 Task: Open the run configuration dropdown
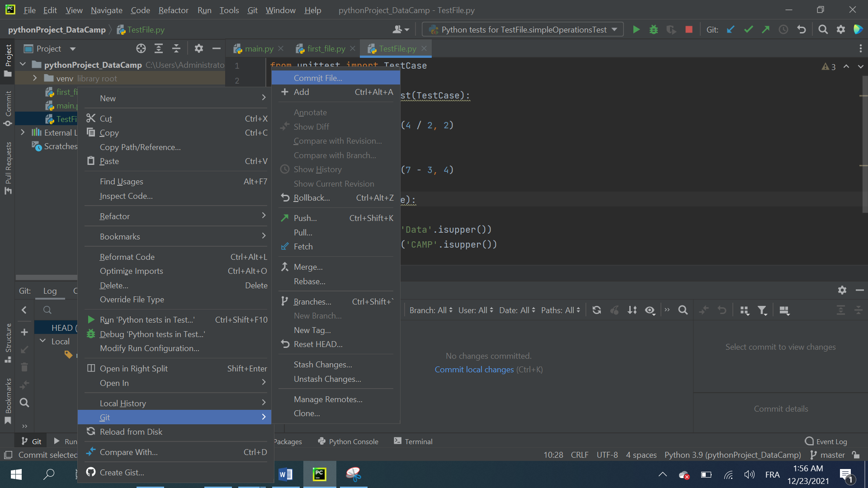(x=522, y=30)
